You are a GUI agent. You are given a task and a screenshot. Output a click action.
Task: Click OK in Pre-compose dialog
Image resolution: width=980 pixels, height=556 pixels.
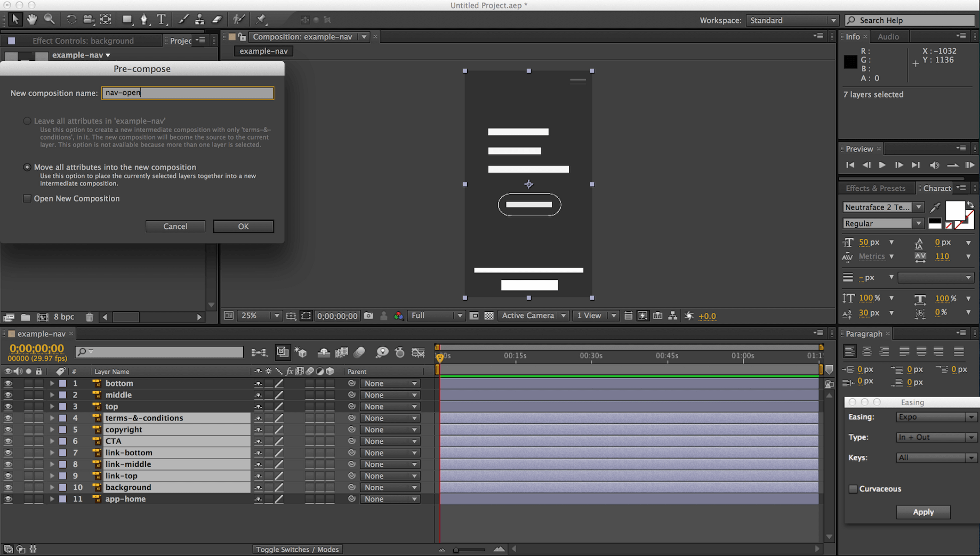pos(243,226)
